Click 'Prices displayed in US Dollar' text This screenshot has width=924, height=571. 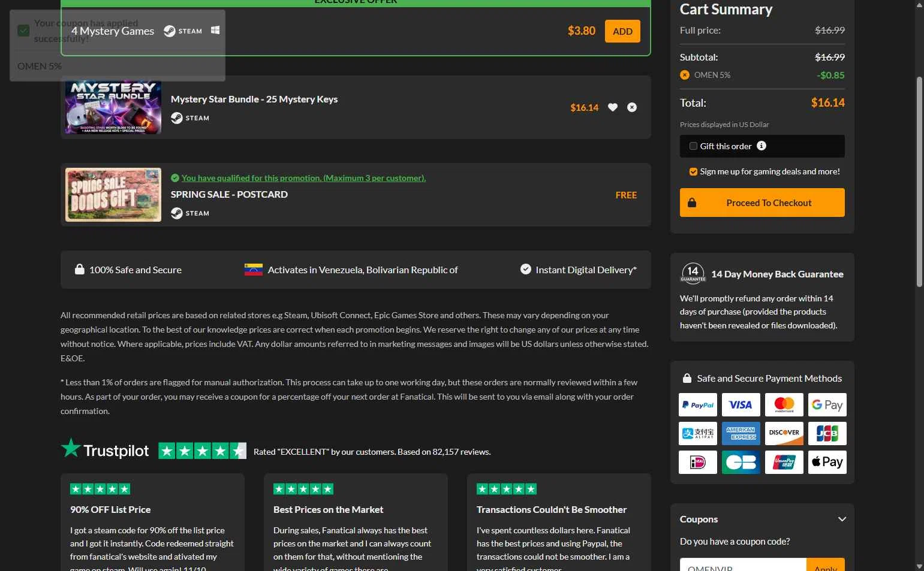click(x=724, y=125)
